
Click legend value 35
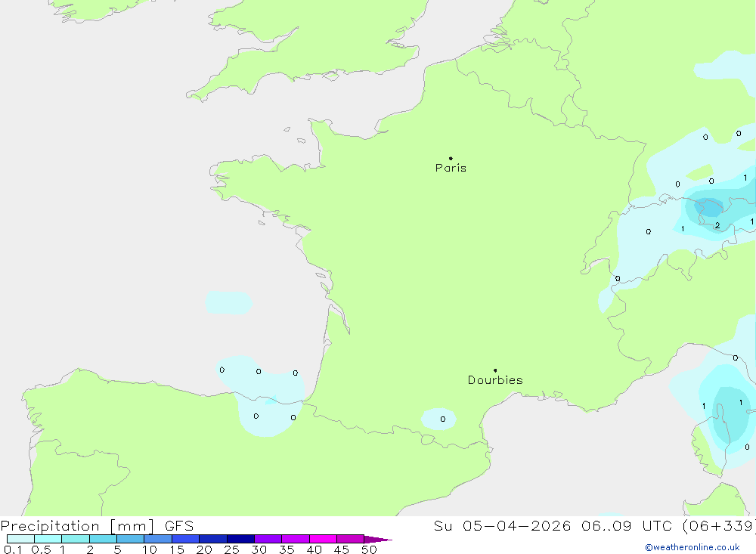(x=287, y=549)
